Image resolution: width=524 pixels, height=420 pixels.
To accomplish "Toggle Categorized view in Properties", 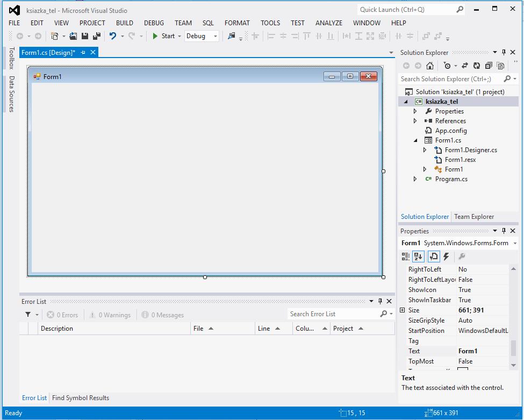I will (x=406, y=257).
